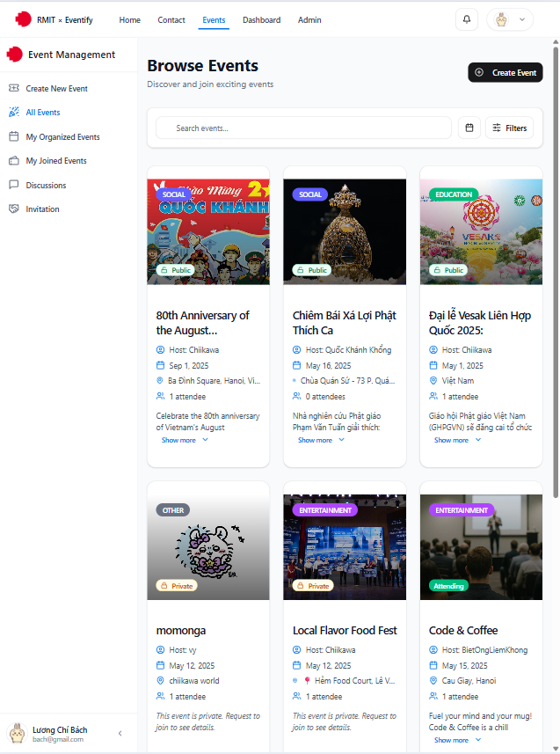
Task: Click the Create New Event sidebar icon
Action: click(x=13, y=89)
